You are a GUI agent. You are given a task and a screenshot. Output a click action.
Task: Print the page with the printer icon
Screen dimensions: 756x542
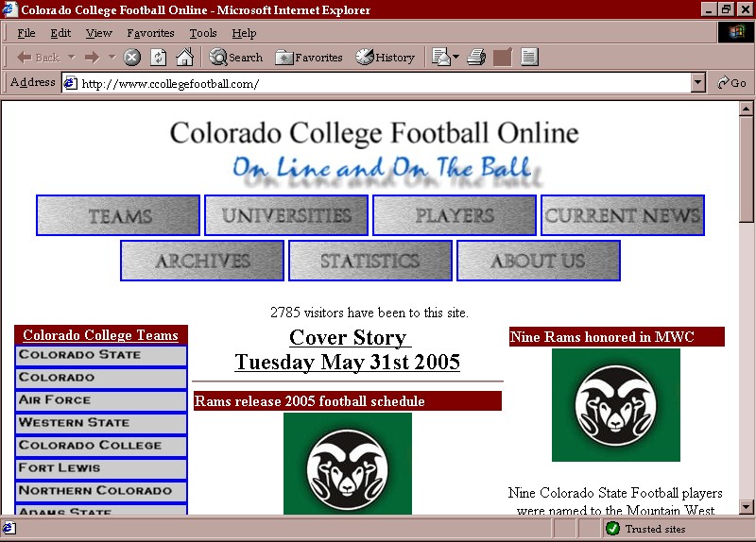coord(476,58)
